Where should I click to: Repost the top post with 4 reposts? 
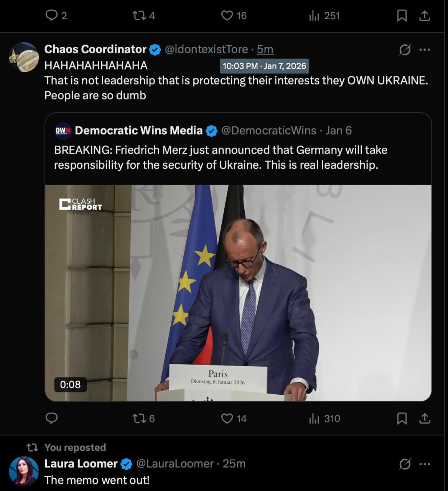(139, 15)
